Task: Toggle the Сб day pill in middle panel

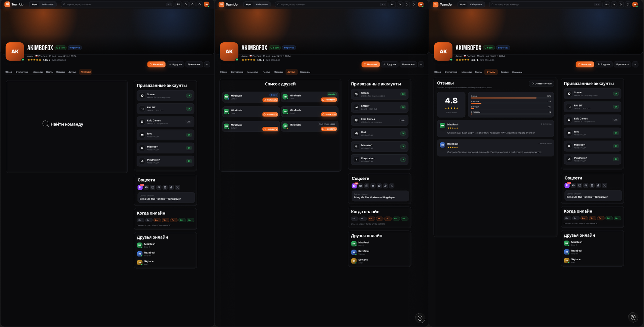Action: pos(395,219)
